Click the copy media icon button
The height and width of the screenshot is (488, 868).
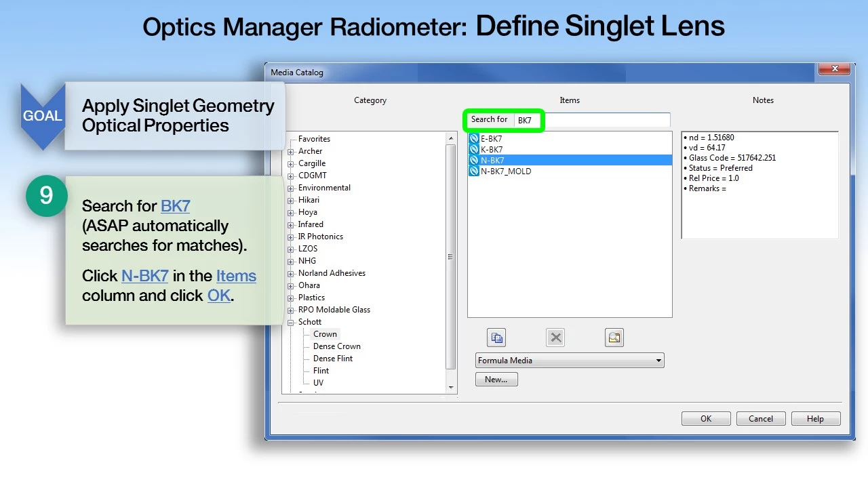496,338
